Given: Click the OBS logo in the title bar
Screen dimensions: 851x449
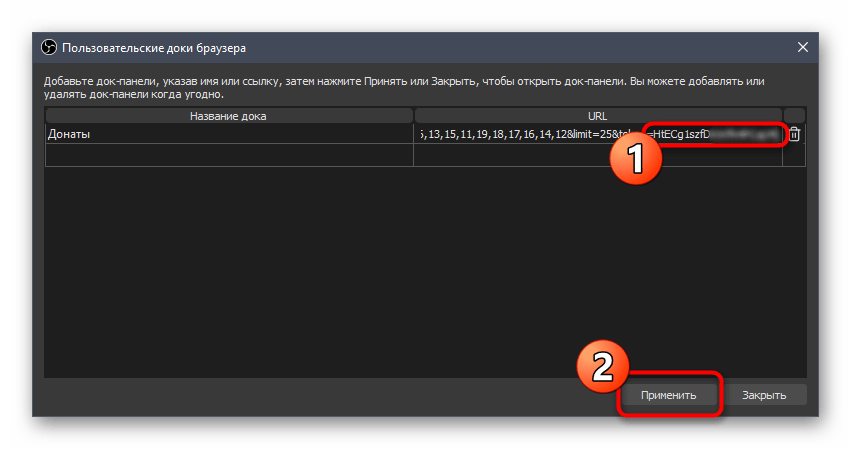Looking at the screenshot, I should (x=49, y=47).
